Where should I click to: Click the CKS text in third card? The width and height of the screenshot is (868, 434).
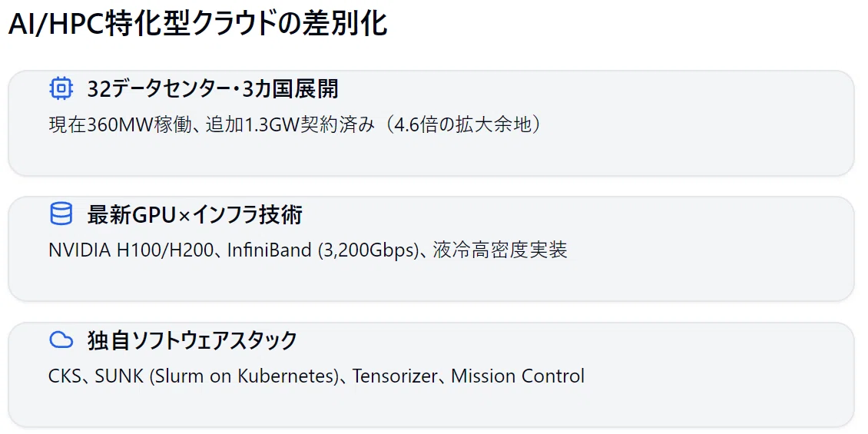pyautogui.click(x=65, y=376)
